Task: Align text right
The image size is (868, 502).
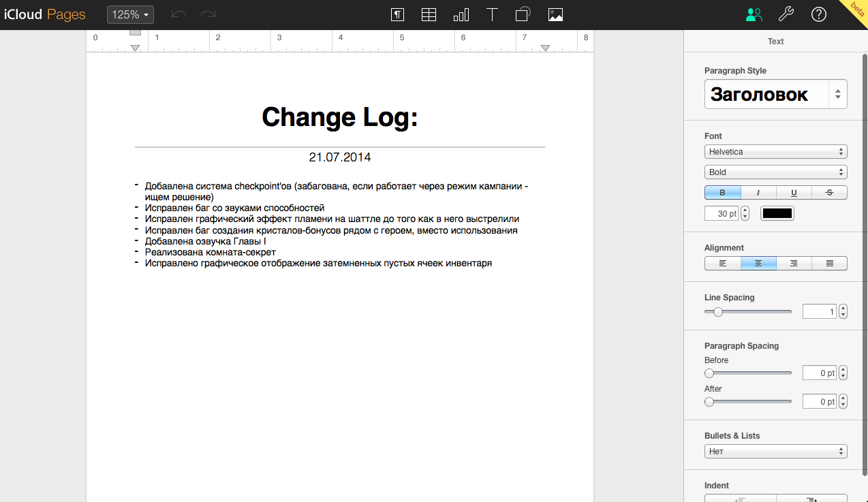Action: tap(794, 263)
